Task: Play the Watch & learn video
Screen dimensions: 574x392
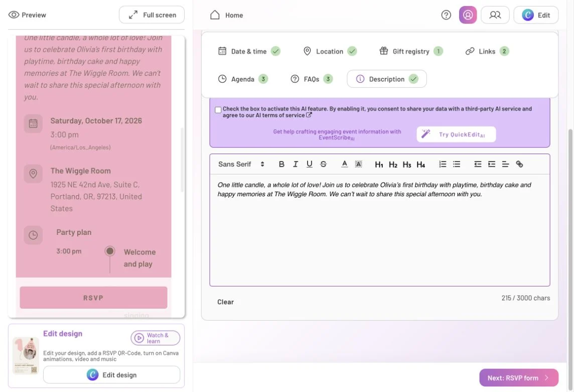Action: [155, 338]
